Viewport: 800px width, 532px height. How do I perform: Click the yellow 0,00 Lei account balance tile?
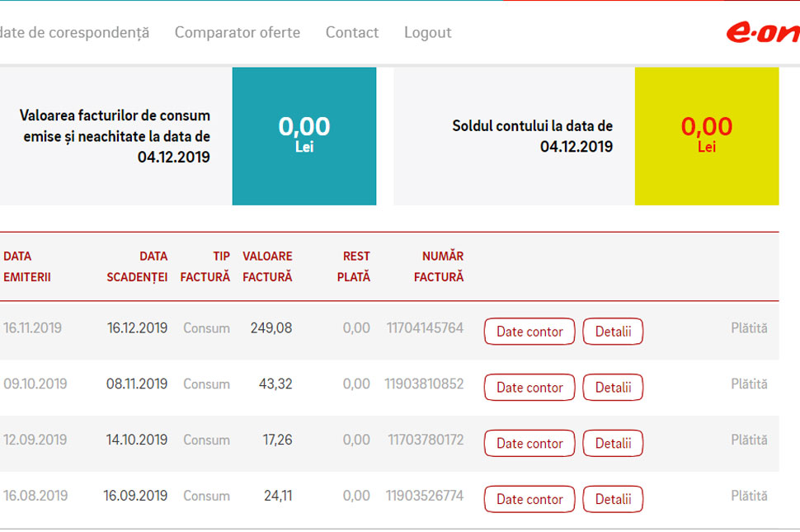[x=707, y=136]
